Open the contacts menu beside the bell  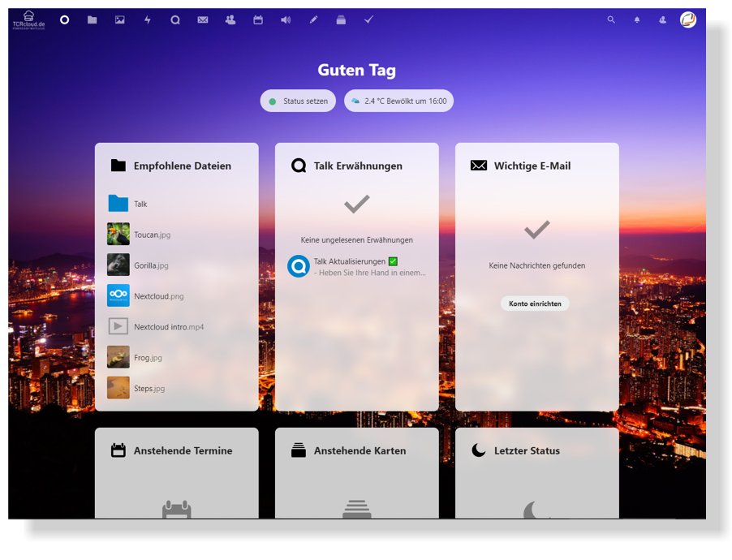tap(661, 19)
